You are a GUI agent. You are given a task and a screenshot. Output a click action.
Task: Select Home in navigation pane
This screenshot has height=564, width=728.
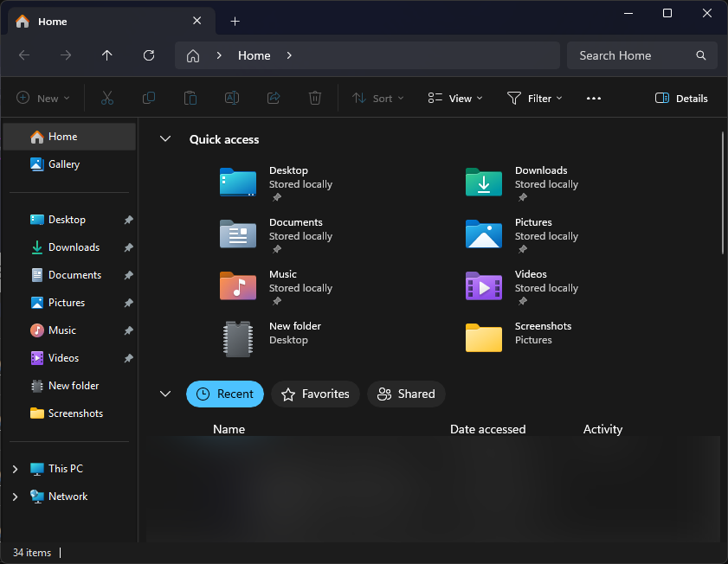[69, 137]
